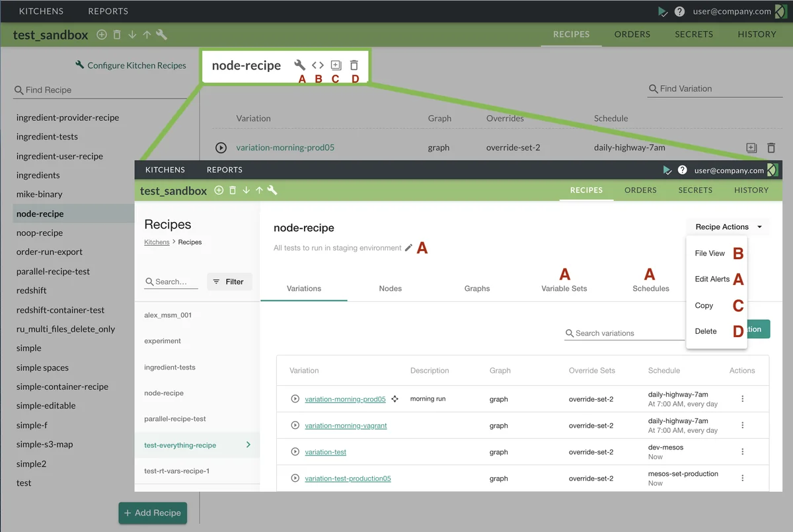Viewport: 793px width, 532px height.
Task: Click the pencil icon next to recipe description
Action: (x=408, y=248)
